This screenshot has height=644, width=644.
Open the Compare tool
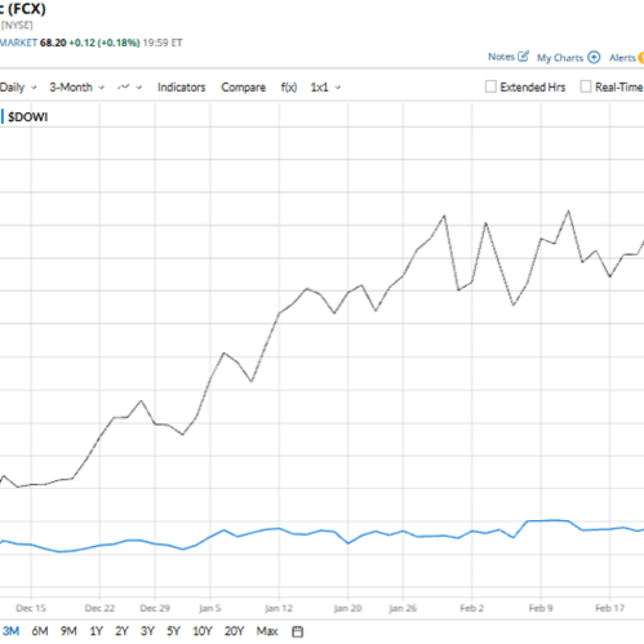[x=243, y=87]
